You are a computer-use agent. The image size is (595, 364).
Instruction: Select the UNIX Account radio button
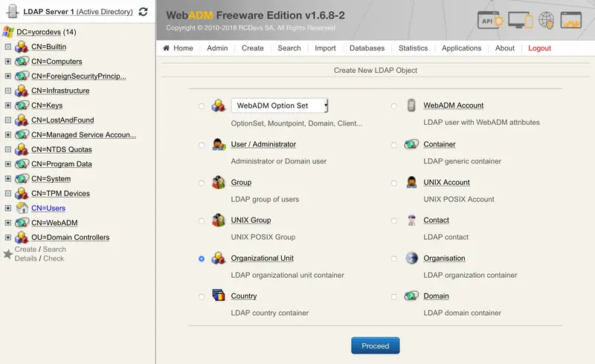pyautogui.click(x=394, y=183)
